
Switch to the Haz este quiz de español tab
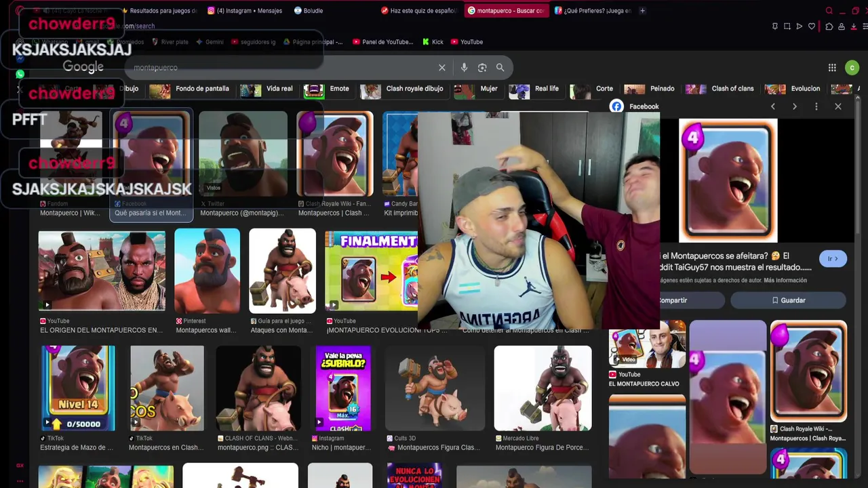pyautogui.click(x=419, y=11)
